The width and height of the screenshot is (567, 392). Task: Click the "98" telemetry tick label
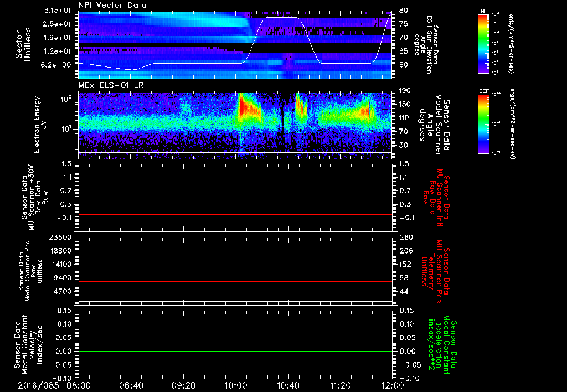[x=404, y=278]
